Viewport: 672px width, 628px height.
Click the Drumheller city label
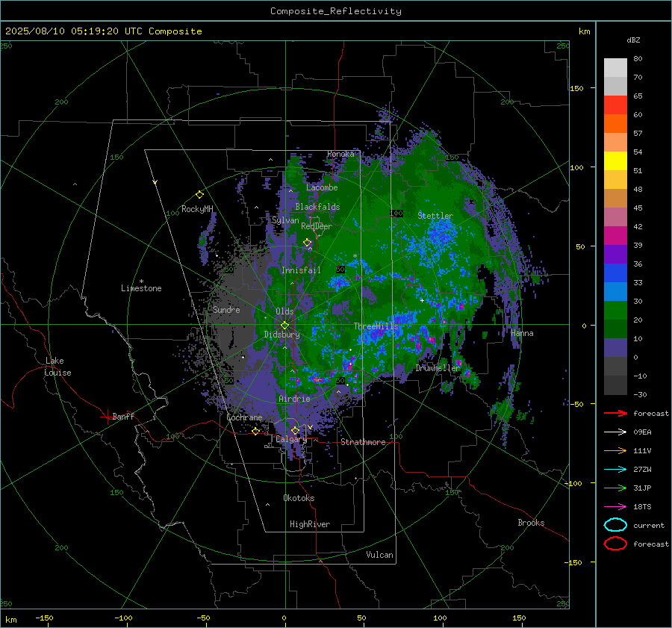point(438,368)
